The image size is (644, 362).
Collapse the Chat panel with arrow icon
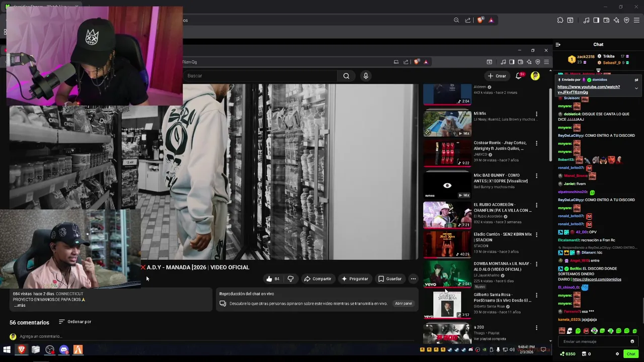[558, 45]
